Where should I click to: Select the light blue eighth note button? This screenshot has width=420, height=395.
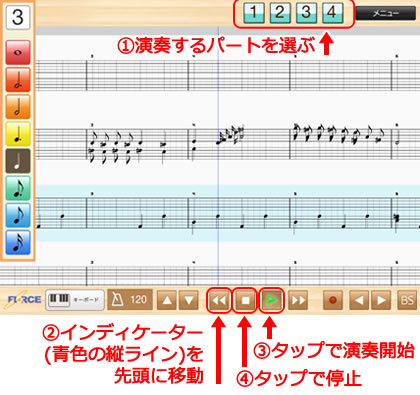click(18, 215)
